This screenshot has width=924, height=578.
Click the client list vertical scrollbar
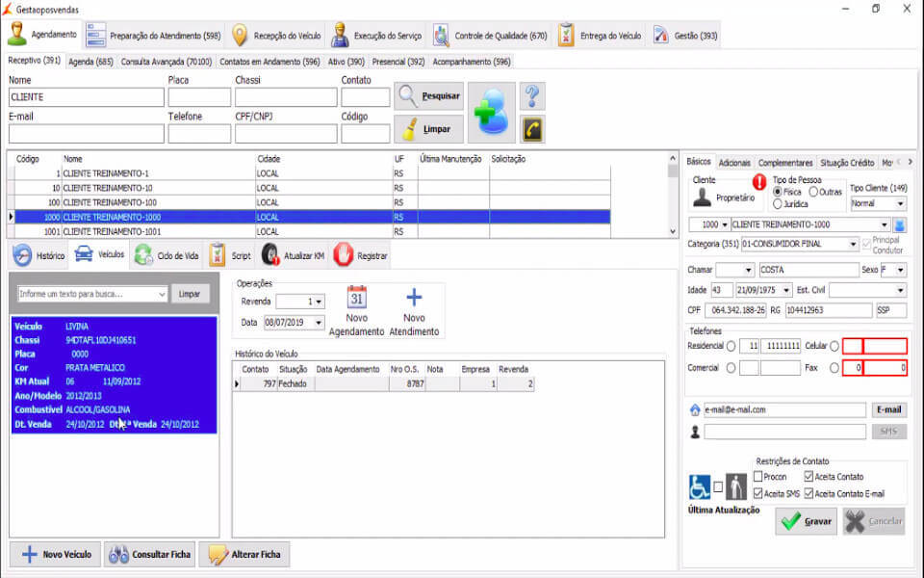pos(673,195)
